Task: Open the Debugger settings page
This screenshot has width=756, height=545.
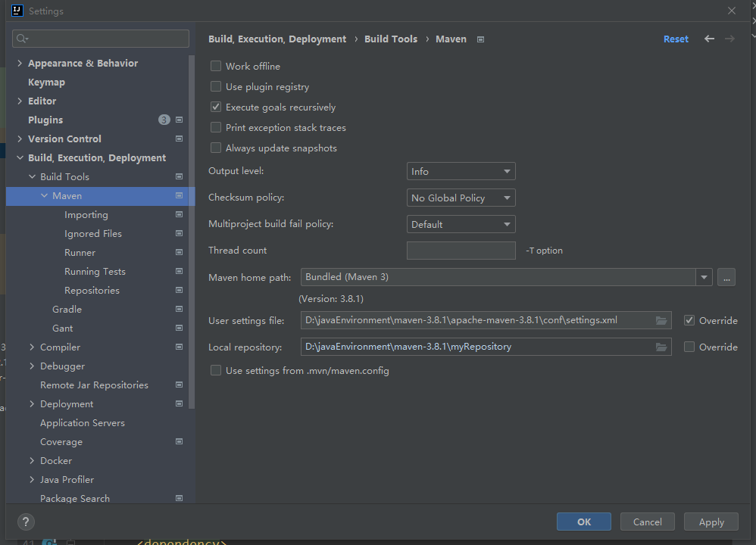Action: [62, 366]
